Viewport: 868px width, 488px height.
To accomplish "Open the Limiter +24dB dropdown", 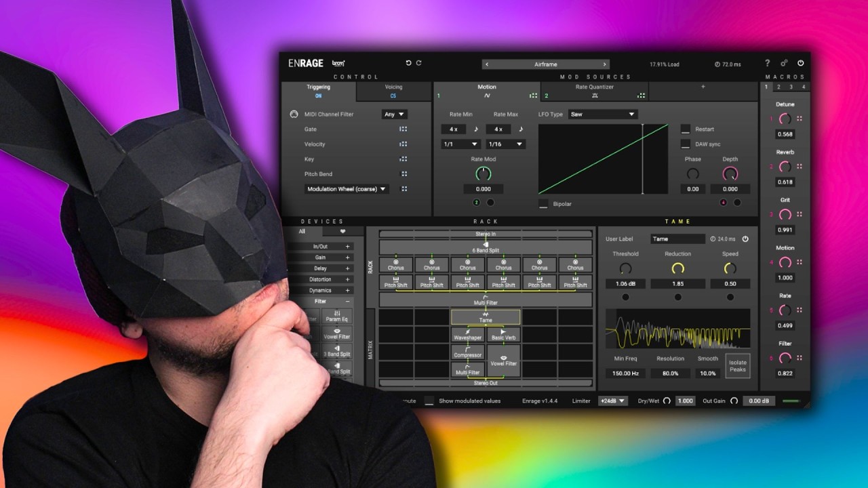I will click(613, 401).
